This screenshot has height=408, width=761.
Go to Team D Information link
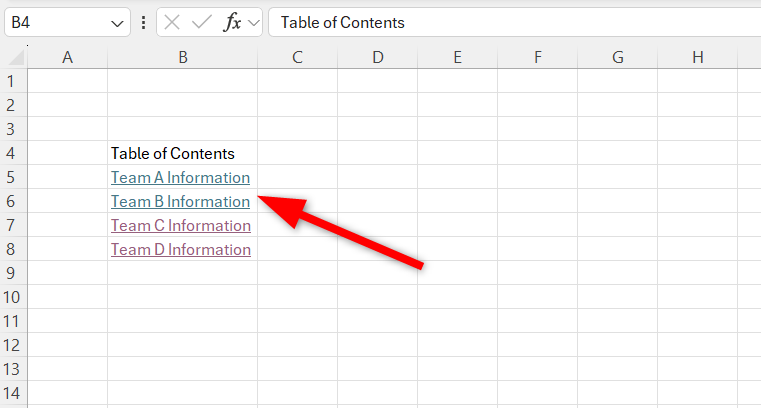coord(180,250)
